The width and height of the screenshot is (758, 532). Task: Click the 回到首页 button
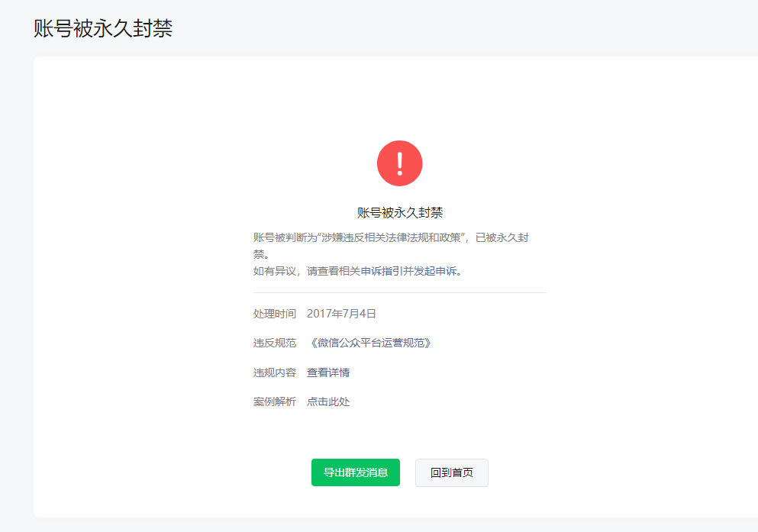(451, 472)
